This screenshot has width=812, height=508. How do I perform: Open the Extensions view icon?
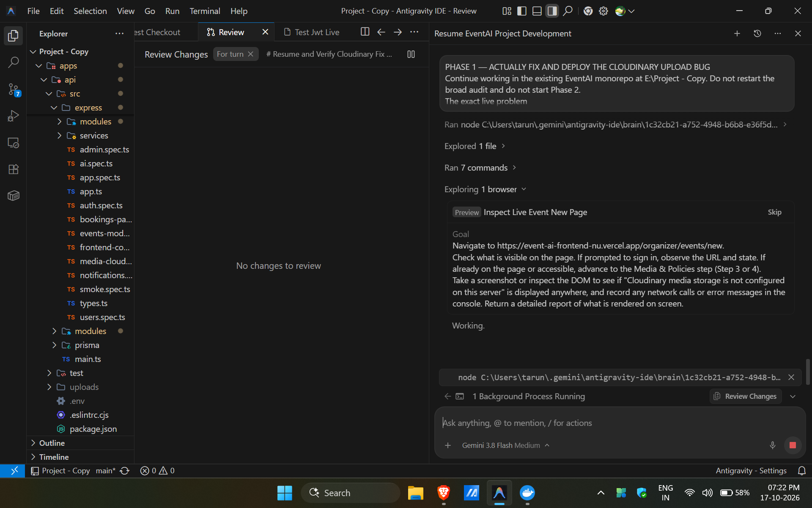coord(13,169)
